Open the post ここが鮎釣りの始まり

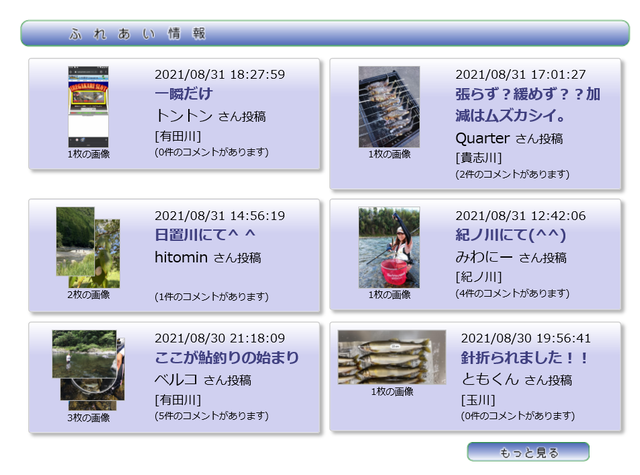pos(227,358)
